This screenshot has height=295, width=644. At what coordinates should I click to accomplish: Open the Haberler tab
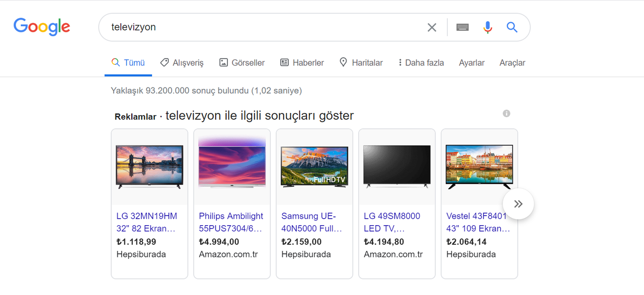302,63
